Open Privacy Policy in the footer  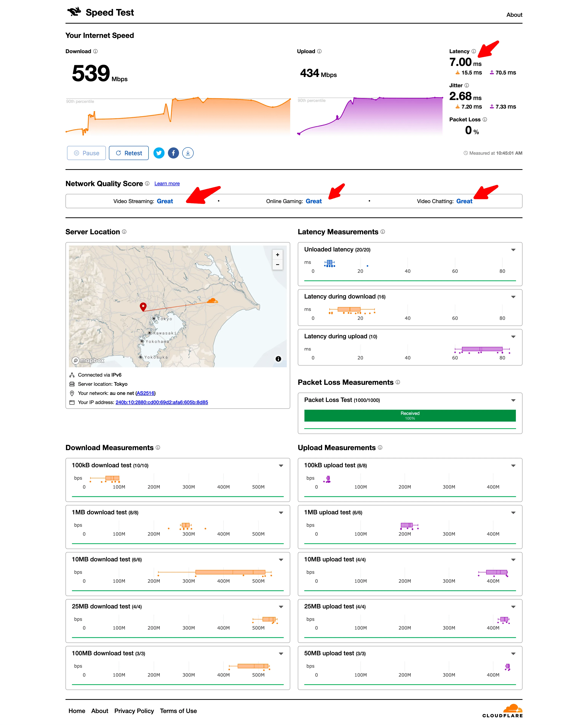(x=134, y=711)
